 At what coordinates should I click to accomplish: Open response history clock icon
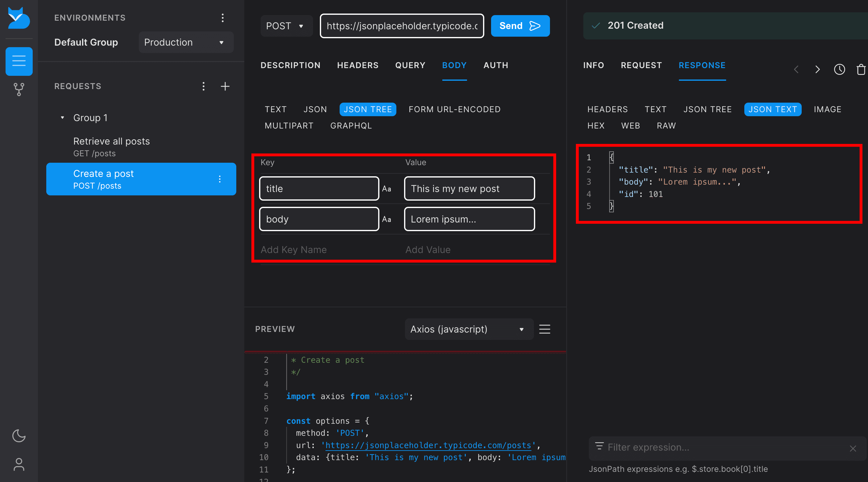(x=839, y=70)
